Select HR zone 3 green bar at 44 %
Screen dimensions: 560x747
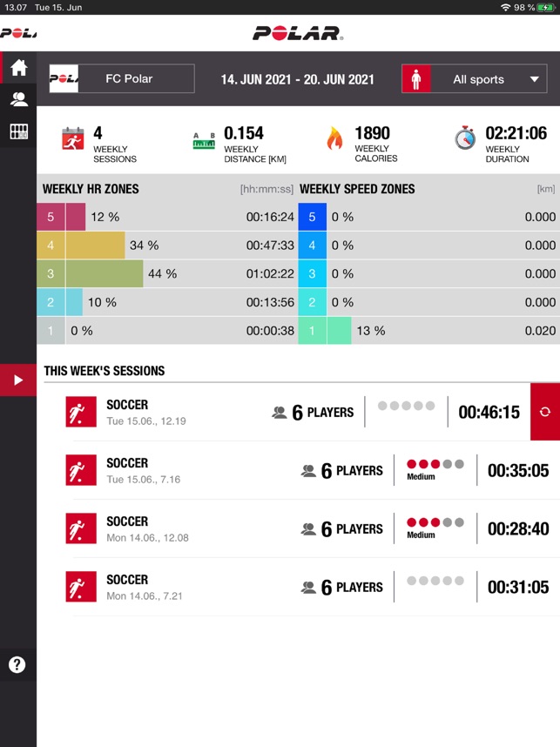(x=104, y=273)
